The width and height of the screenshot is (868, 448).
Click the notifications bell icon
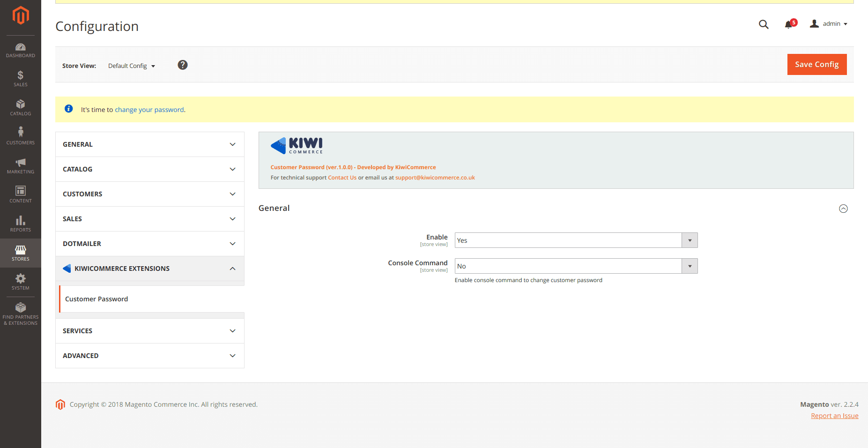[789, 24]
